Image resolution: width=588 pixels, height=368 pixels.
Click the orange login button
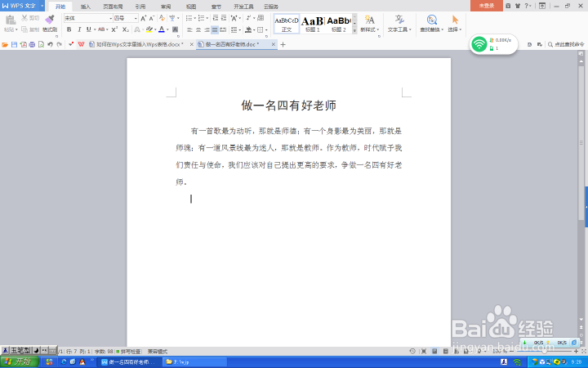[487, 6]
